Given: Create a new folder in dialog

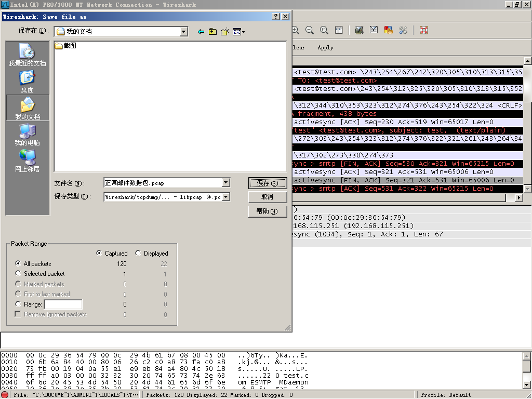Looking at the screenshot, I should click(224, 32).
